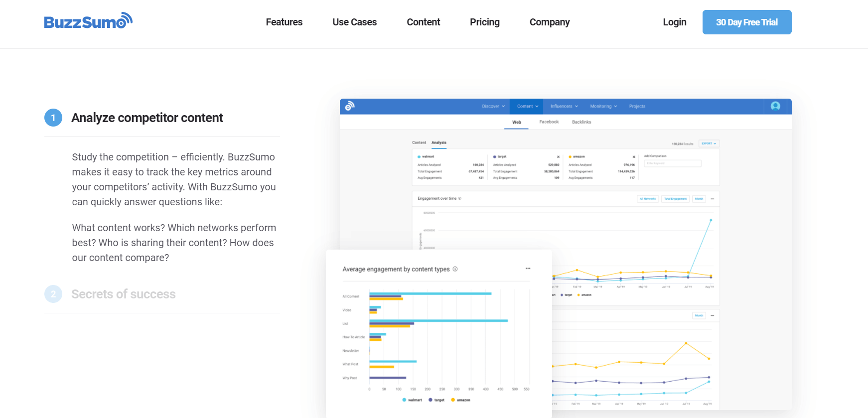Select the Analyze competitor content step
The height and width of the screenshot is (418, 868).
[147, 118]
